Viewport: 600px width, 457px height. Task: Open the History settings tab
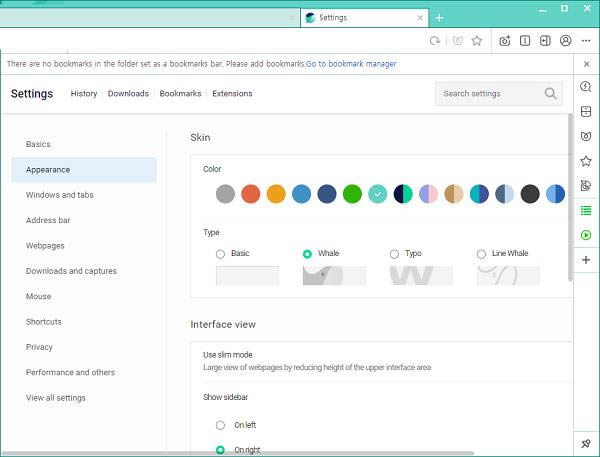pos(84,94)
